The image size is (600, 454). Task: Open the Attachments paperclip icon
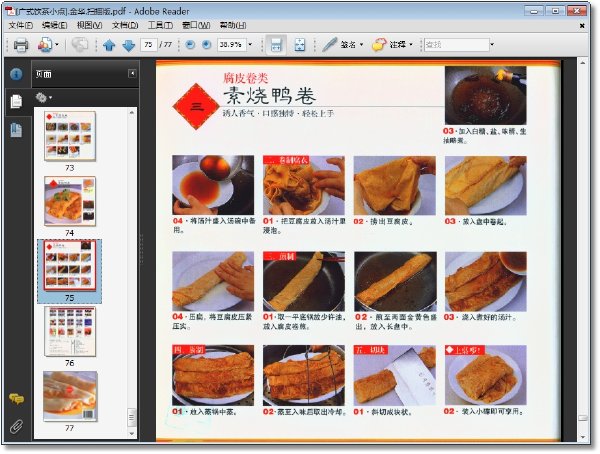(16, 426)
